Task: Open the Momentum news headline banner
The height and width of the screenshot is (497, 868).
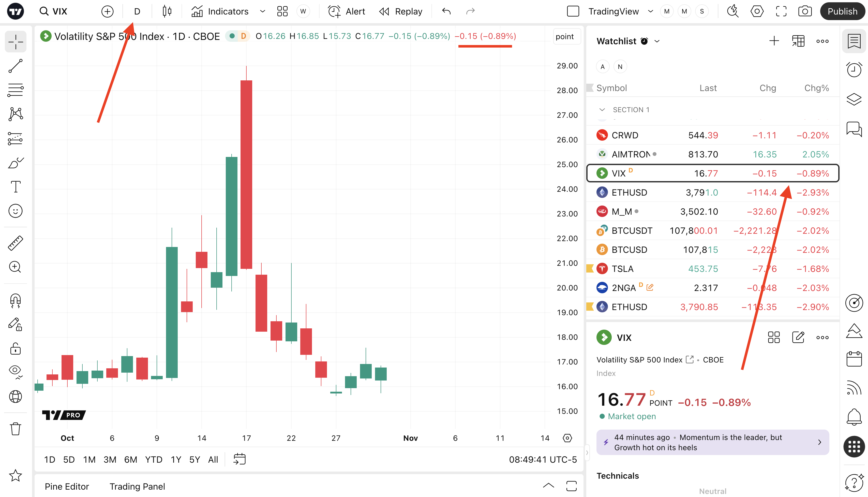Action: point(712,442)
